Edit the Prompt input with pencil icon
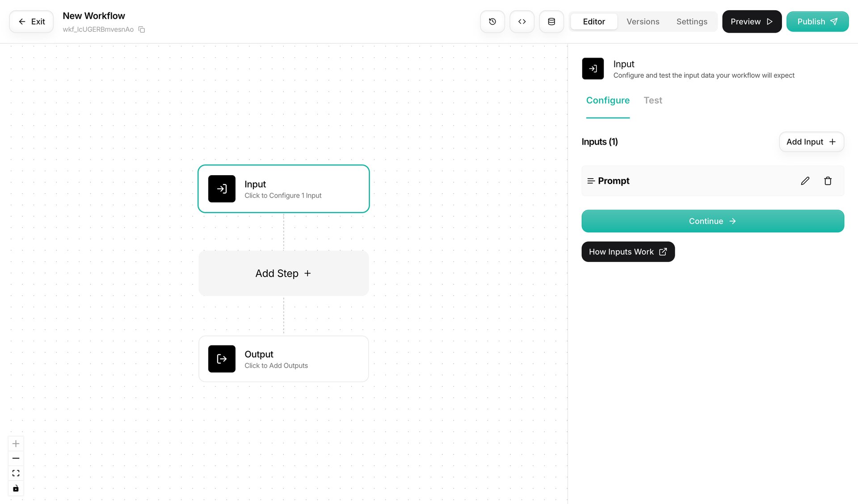Image resolution: width=858 pixels, height=504 pixels. tap(805, 181)
